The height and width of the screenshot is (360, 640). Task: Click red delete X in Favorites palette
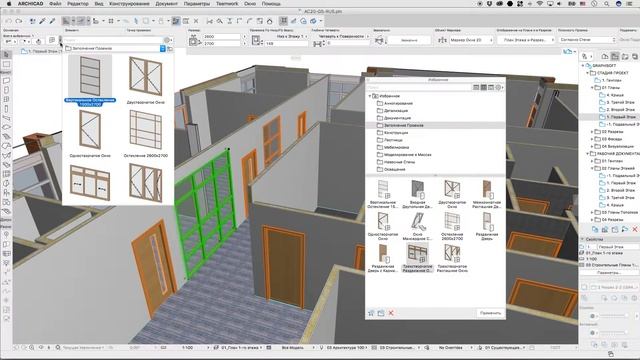click(391, 313)
